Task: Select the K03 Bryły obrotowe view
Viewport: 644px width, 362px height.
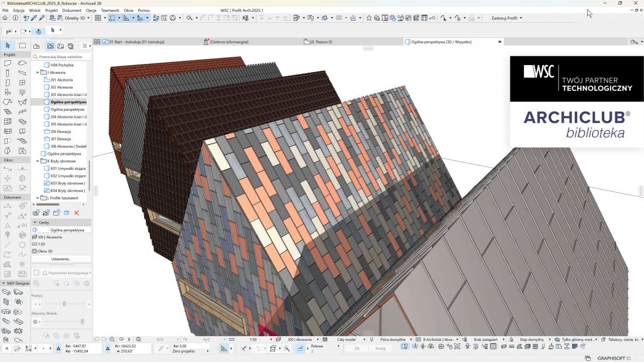Action: pyautogui.click(x=64, y=183)
